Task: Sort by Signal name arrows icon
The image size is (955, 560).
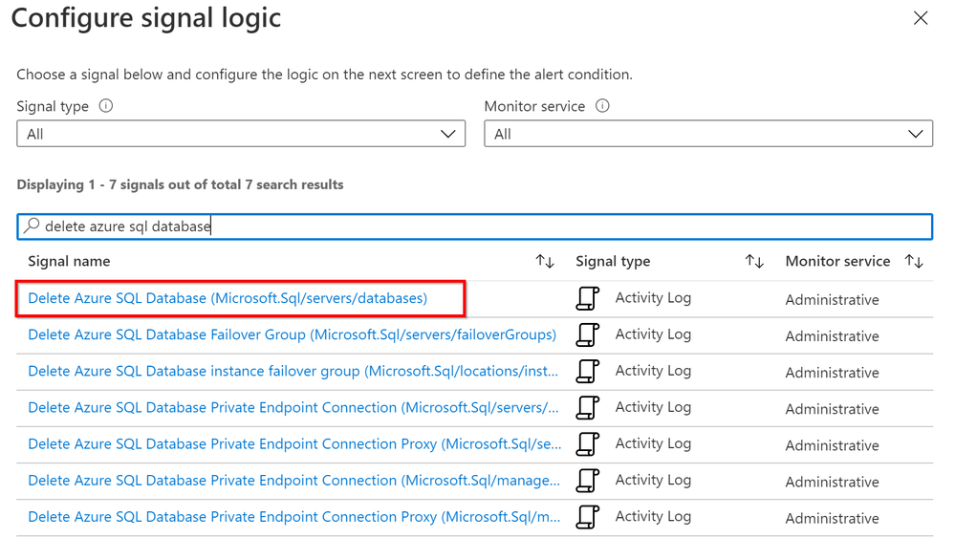Action: pos(545,261)
